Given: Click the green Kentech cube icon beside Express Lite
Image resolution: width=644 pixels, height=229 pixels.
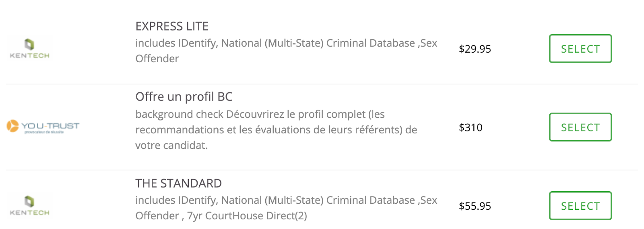Looking at the screenshot, I should click(x=29, y=44).
